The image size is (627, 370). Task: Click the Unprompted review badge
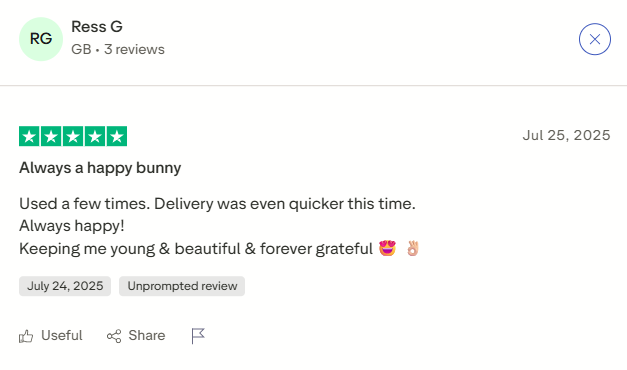coord(182,286)
